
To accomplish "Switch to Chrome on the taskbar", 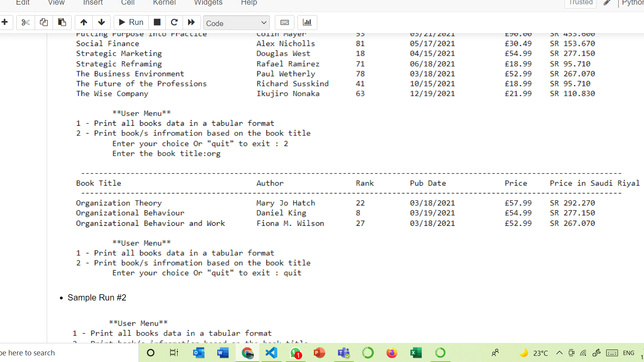I will pos(247,353).
